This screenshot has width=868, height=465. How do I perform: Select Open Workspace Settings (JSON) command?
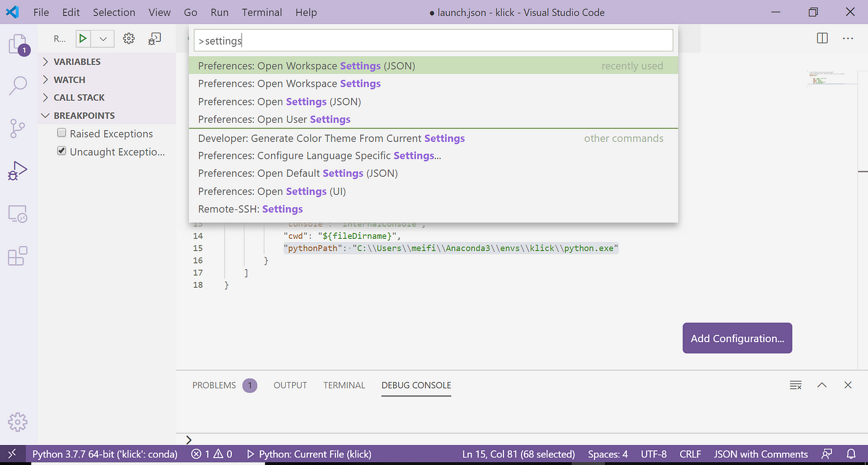pos(433,66)
